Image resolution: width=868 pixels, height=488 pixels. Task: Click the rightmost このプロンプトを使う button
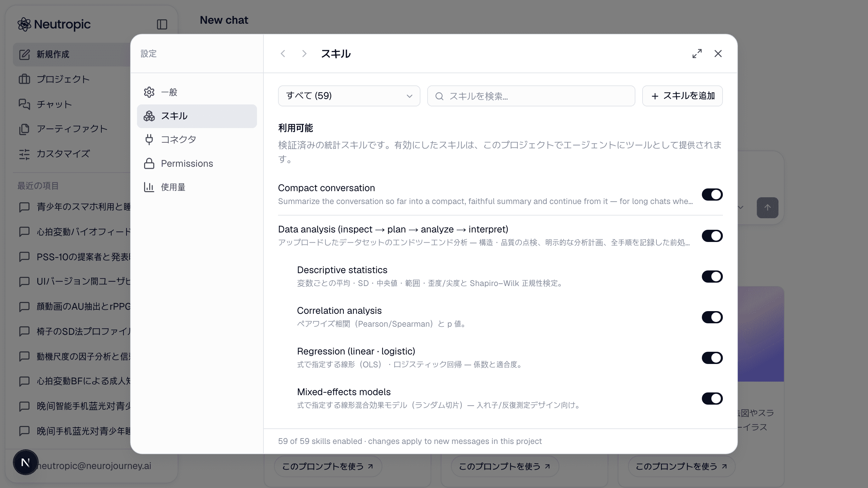(682, 467)
